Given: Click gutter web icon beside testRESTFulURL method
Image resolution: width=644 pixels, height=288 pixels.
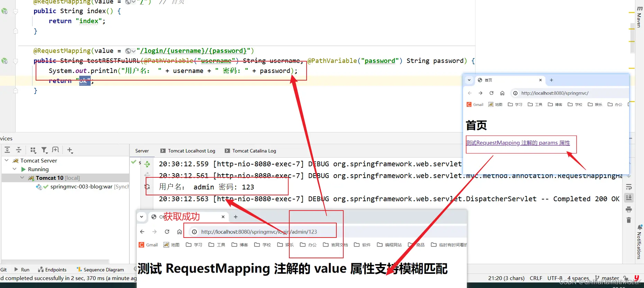Looking at the screenshot, I should pyautogui.click(x=4, y=61).
